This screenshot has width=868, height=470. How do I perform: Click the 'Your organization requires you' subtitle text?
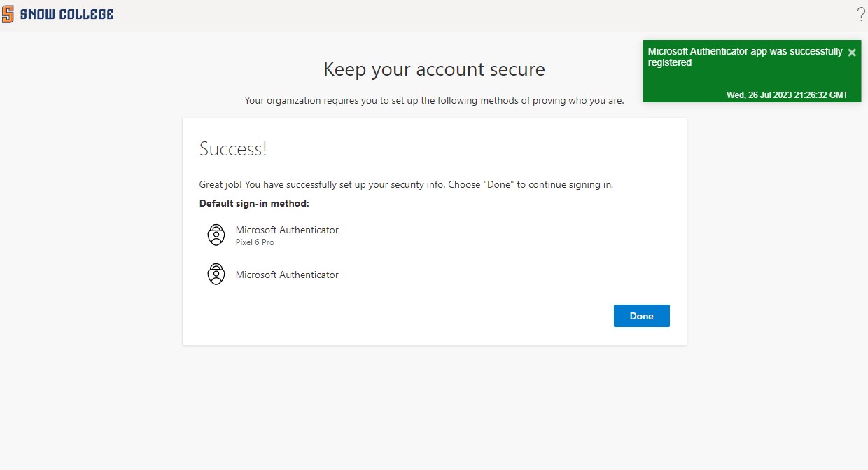click(x=434, y=101)
